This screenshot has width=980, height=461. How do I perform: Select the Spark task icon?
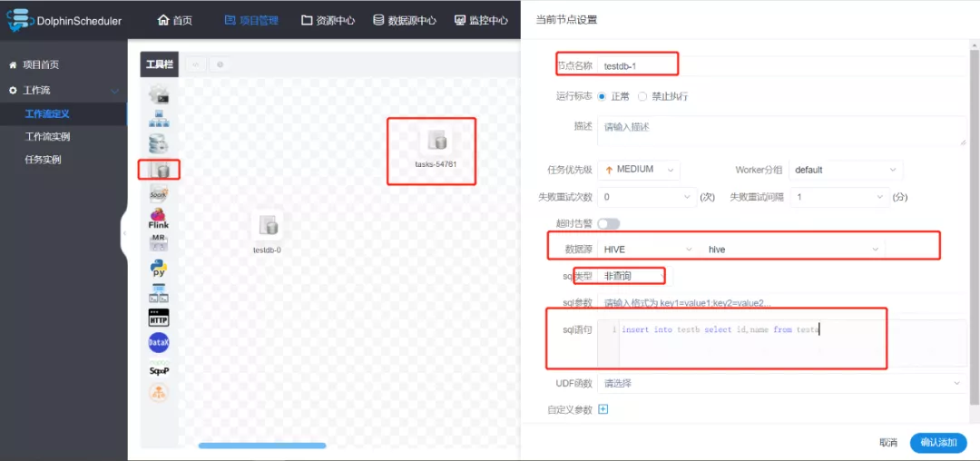coord(159,193)
